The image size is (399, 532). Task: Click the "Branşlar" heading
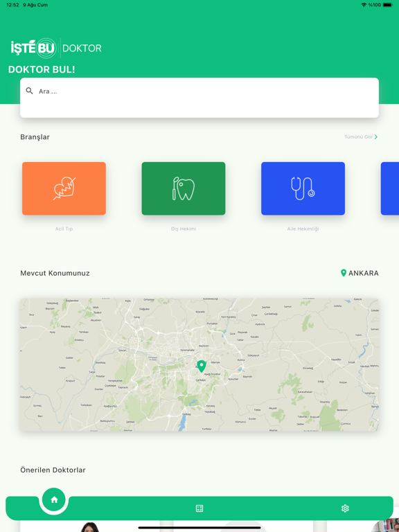coord(35,137)
